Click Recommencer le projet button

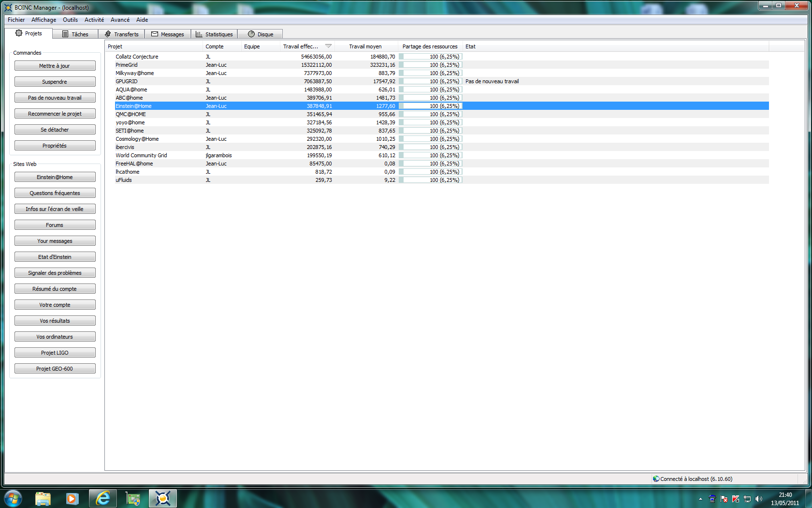click(55, 114)
